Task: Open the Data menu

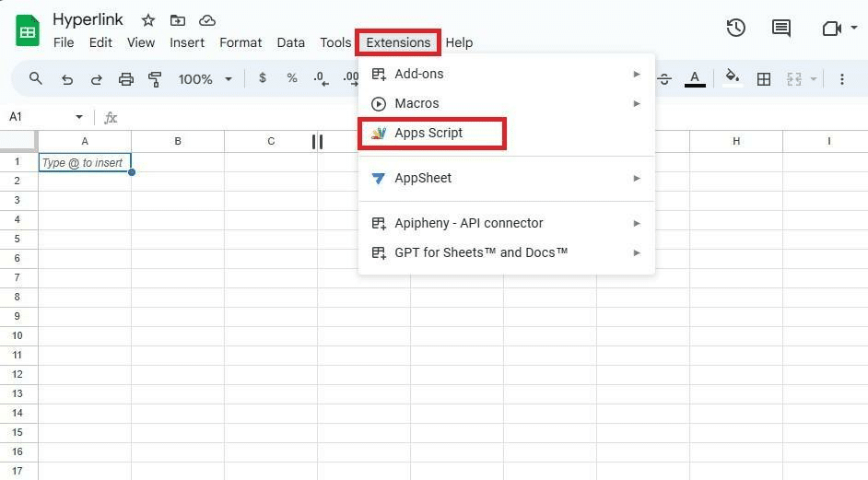Action: (x=290, y=42)
